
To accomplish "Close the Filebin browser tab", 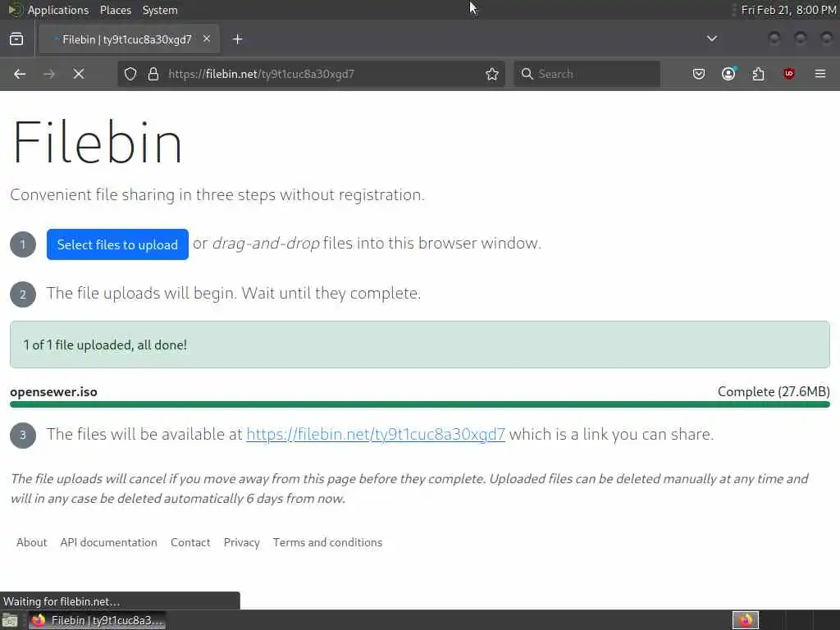I will (207, 39).
